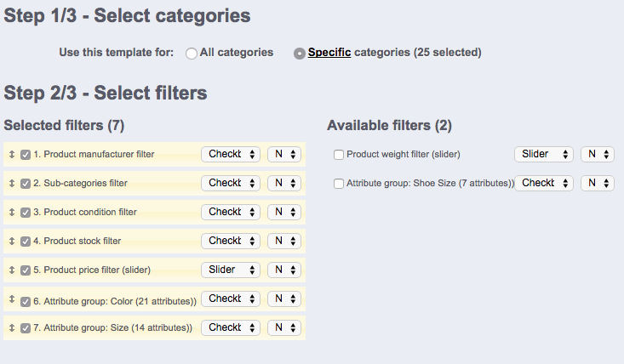Click drag handle icon for Product stock filter

click(12, 242)
